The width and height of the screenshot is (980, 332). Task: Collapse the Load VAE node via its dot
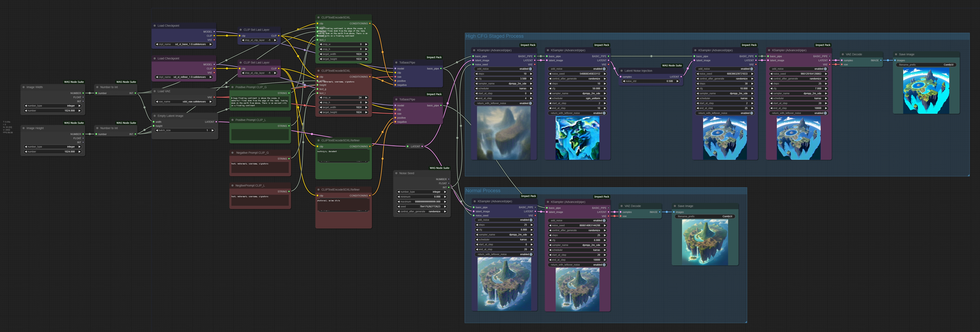(x=154, y=91)
